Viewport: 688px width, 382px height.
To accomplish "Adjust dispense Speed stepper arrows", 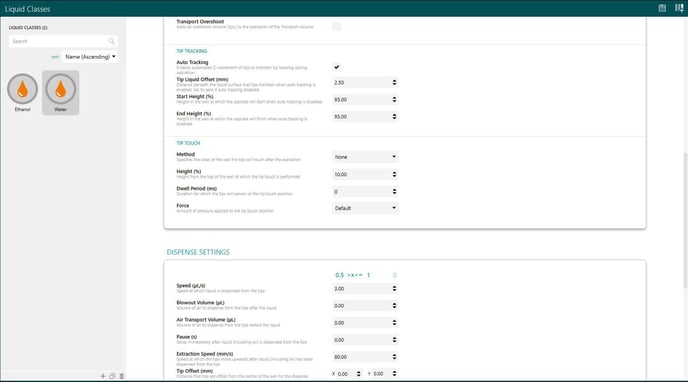I will click(x=394, y=289).
